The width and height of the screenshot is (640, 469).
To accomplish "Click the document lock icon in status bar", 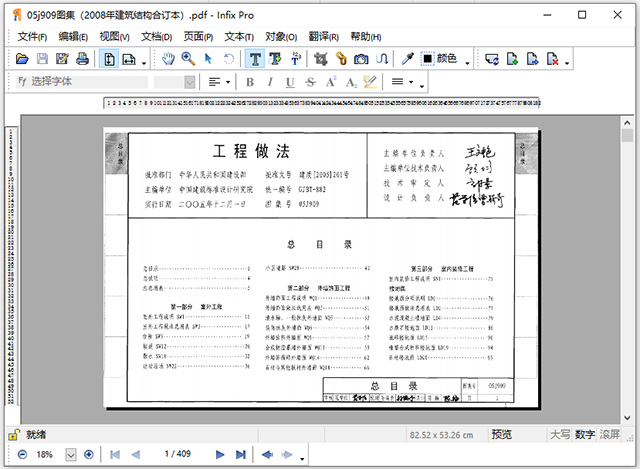I will pos(13,435).
